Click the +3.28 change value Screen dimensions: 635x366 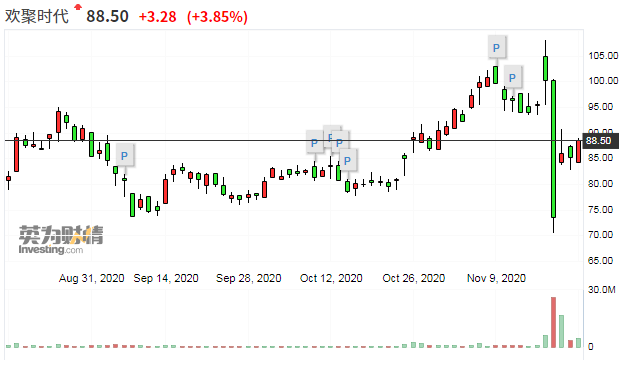tap(158, 17)
